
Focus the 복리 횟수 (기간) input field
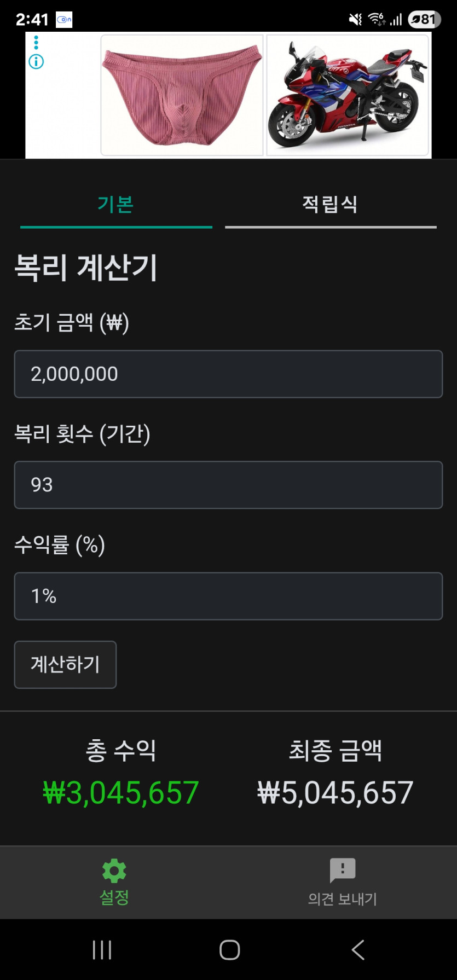(x=228, y=485)
